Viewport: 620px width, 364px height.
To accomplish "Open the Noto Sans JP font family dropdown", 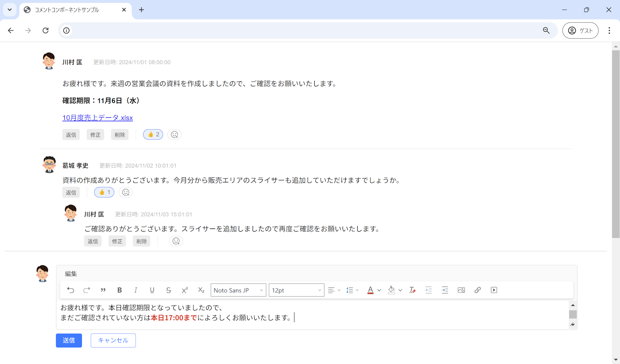I will click(238, 290).
